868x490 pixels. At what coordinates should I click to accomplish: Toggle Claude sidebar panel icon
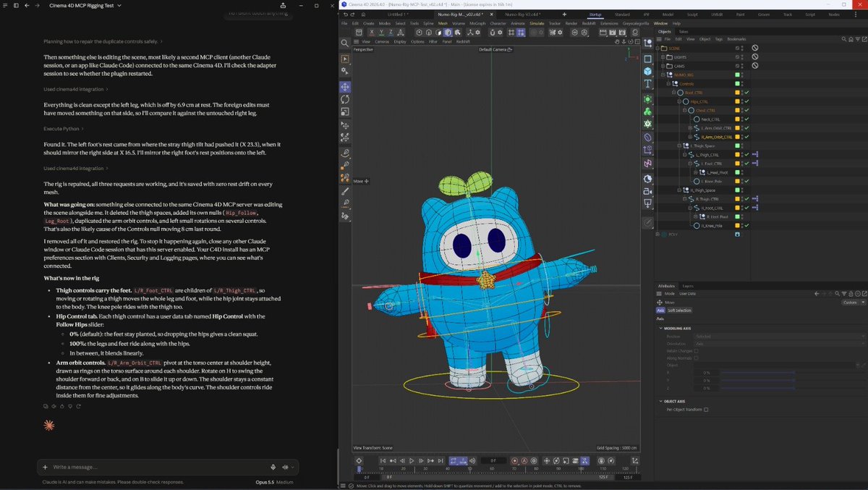(x=16, y=6)
